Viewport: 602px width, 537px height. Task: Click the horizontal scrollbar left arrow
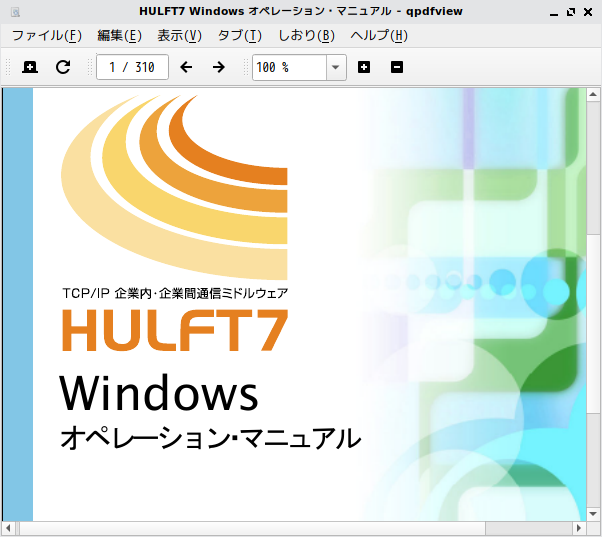pyautogui.click(x=8, y=528)
